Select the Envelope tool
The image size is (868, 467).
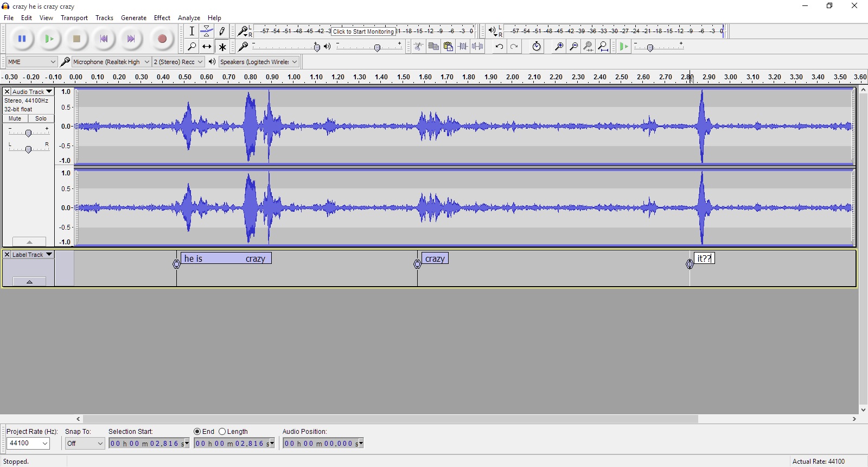pos(207,31)
